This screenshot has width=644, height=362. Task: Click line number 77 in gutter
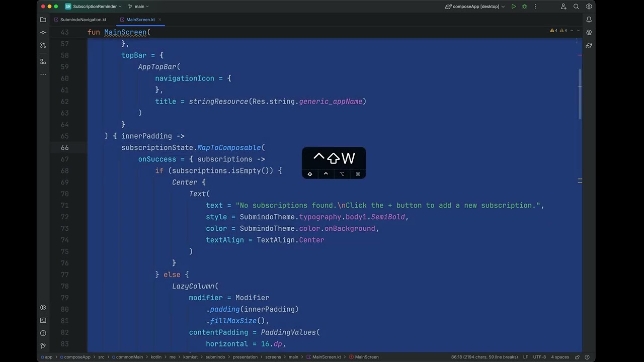(x=65, y=275)
